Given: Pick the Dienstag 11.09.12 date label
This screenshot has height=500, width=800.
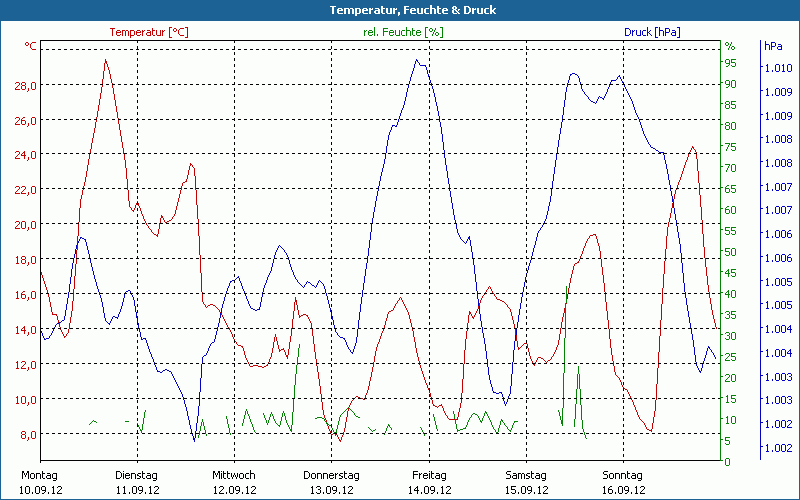Looking at the screenshot, I should pos(137,482).
